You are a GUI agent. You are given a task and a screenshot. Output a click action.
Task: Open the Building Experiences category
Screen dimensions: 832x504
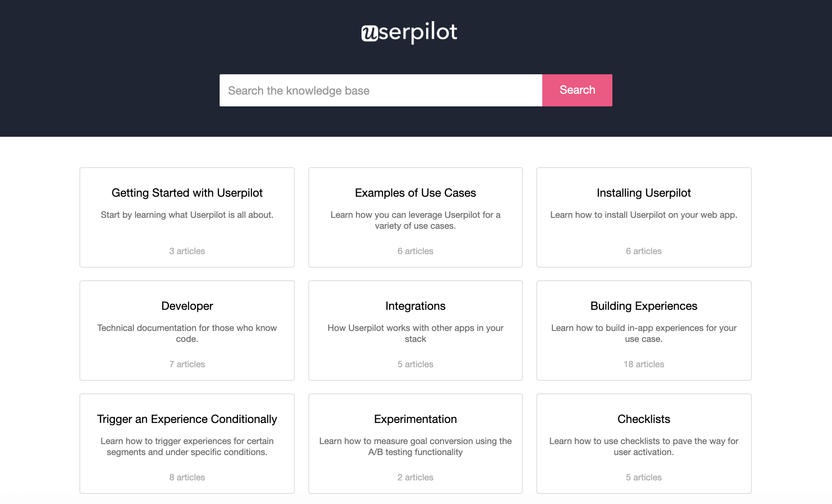pyautogui.click(x=643, y=306)
